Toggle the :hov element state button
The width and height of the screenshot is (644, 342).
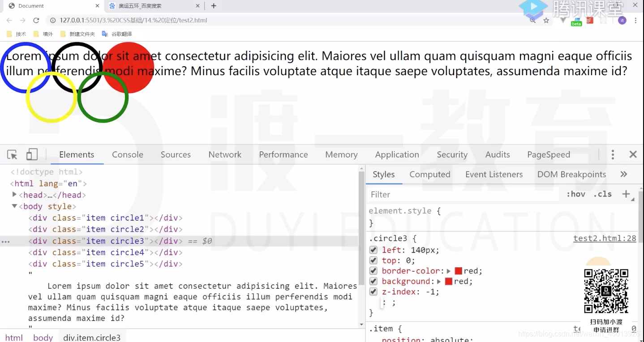[x=575, y=194]
